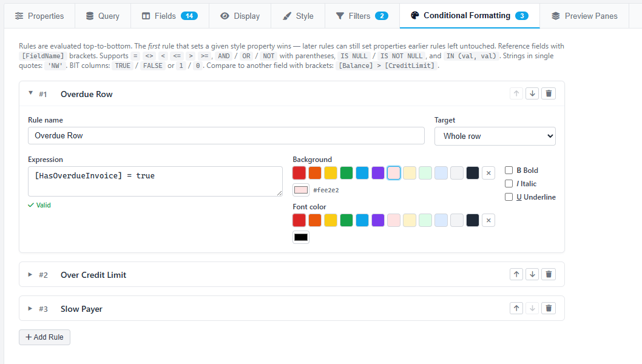Pick purple Font color swatch
This screenshot has width=642, height=364.
click(378, 220)
